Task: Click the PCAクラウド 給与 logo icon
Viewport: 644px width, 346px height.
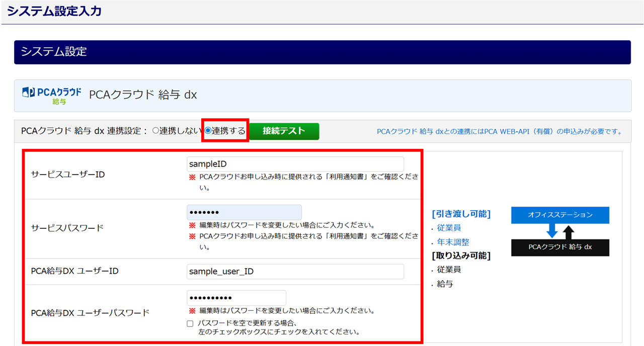Action: (x=52, y=96)
